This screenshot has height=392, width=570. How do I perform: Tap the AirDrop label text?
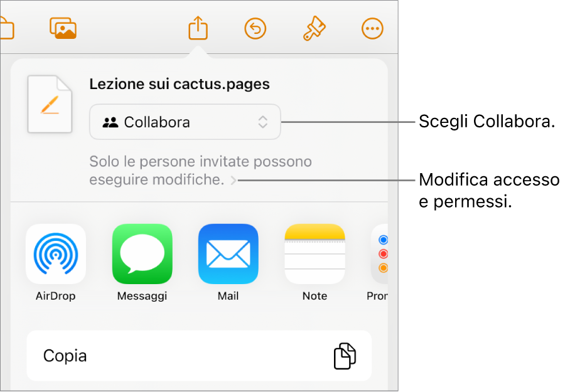point(56,296)
